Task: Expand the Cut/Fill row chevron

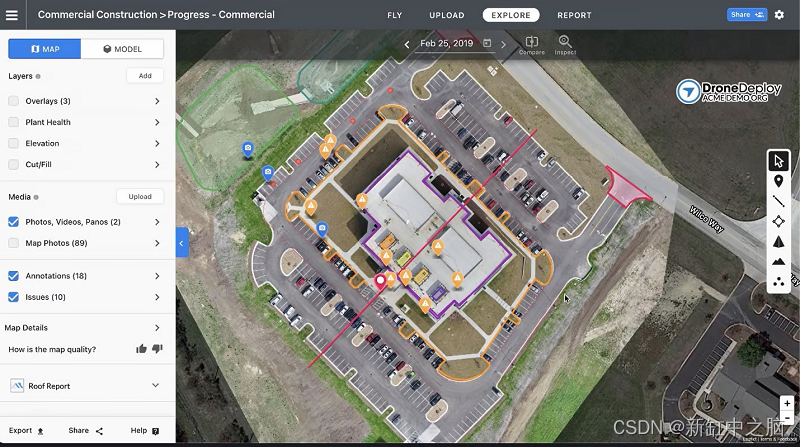Action: (x=157, y=165)
